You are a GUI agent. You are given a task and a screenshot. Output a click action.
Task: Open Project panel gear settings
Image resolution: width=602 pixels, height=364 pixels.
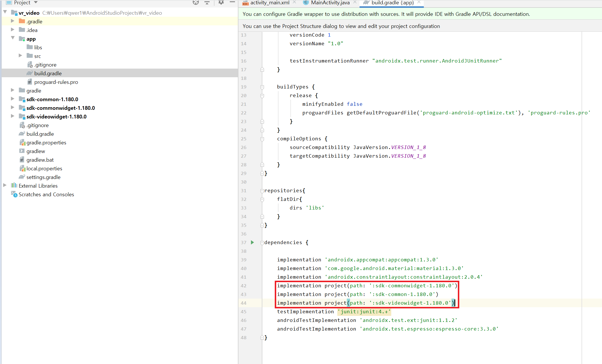pos(221,3)
